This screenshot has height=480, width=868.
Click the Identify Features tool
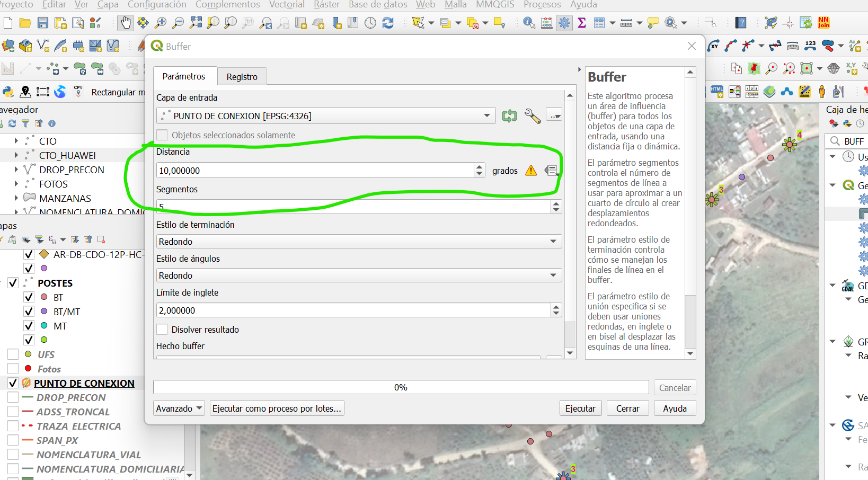point(528,23)
